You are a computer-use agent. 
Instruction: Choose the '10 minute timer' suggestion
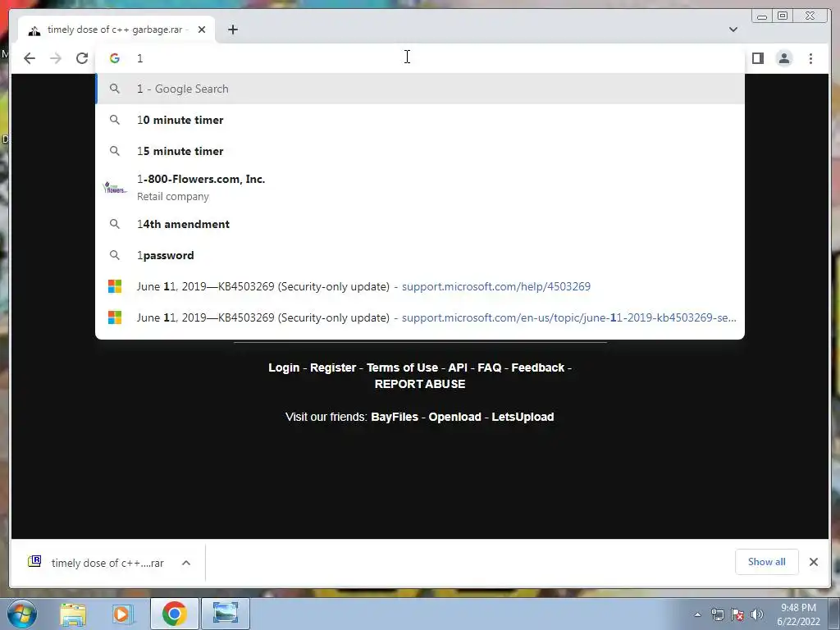(x=419, y=120)
